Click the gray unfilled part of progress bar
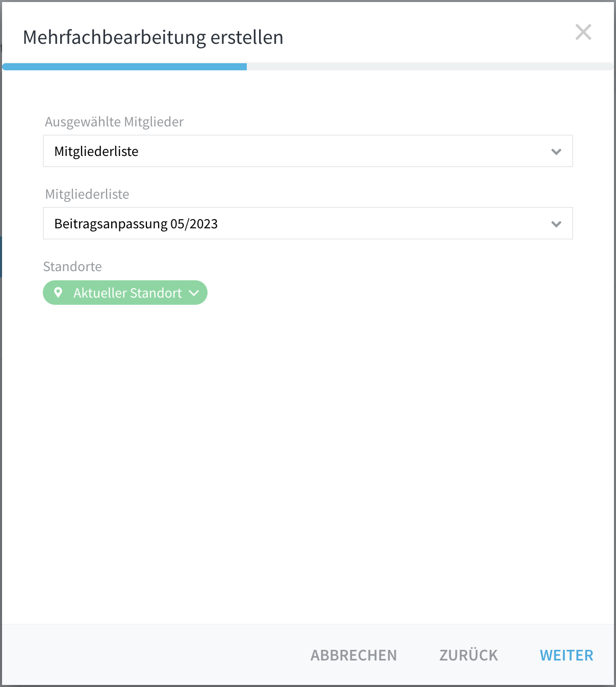 click(x=430, y=67)
